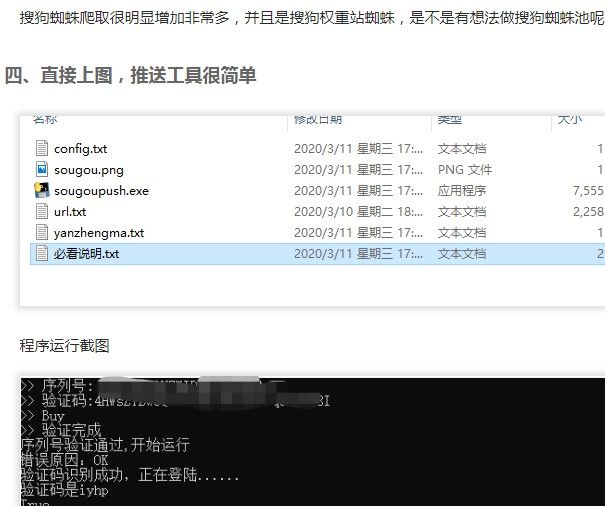The width and height of the screenshot is (605, 506).
Task: Select the sougou.png file name
Action: (x=89, y=170)
